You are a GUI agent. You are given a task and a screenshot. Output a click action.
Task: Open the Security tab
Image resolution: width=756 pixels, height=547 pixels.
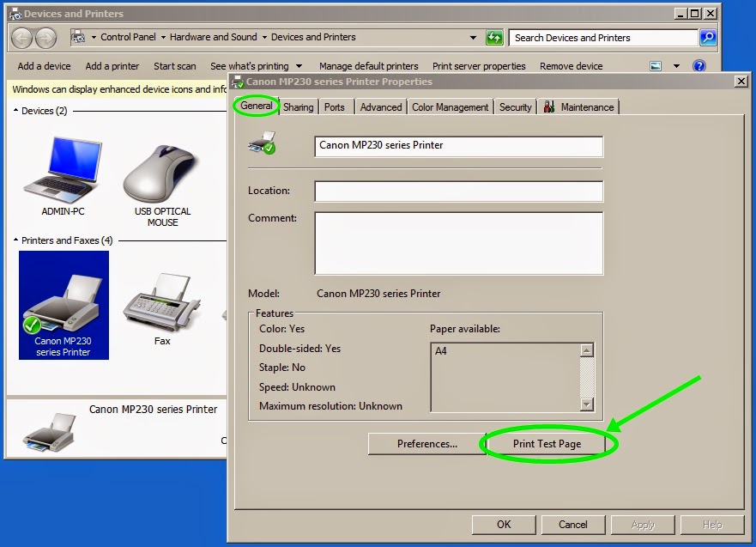[x=515, y=107]
